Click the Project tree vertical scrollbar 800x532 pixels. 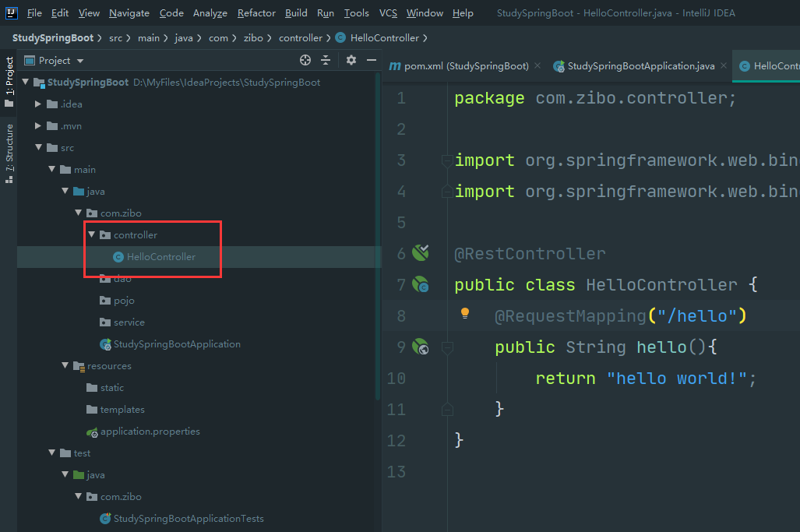tap(378, 238)
